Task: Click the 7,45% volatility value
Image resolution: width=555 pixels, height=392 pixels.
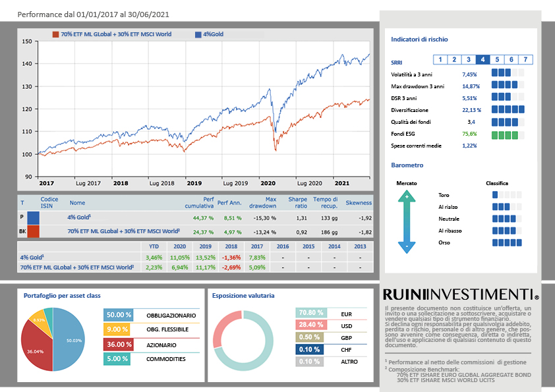Action: [469, 74]
